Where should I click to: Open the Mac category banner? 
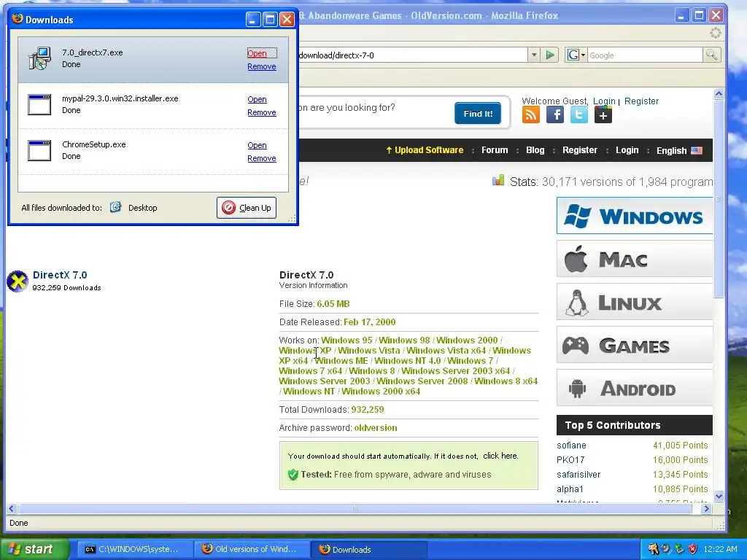point(635,259)
